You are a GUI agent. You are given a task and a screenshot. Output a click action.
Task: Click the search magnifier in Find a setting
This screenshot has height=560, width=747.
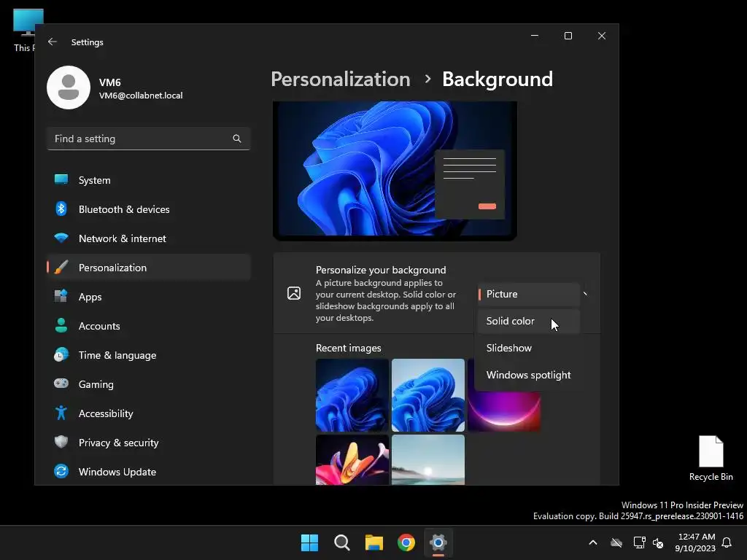237,139
